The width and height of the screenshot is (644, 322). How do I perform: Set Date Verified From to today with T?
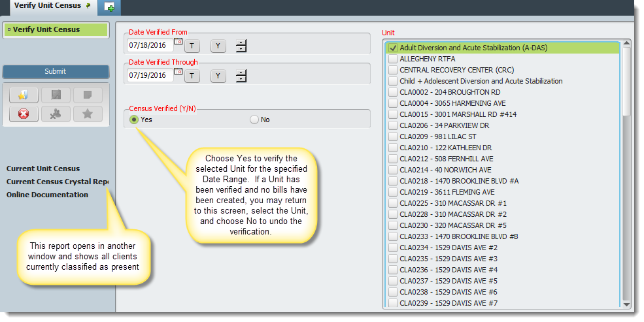pyautogui.click(x=192, y=46)
